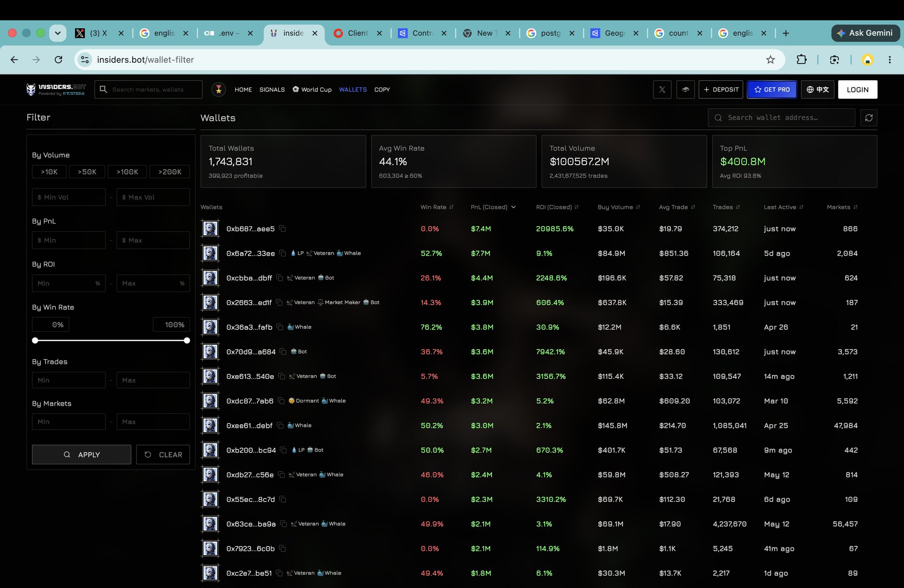The width and height of the screenshot is (904, 588).
Task: Switch to the .env browser tab
Action: click(228, 33)
